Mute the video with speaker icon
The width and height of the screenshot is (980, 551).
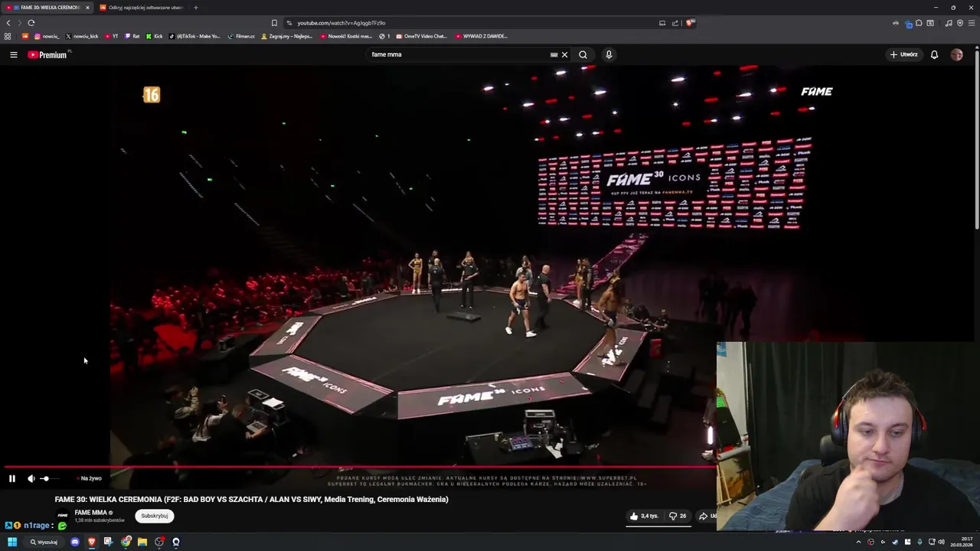coord(31,478)
